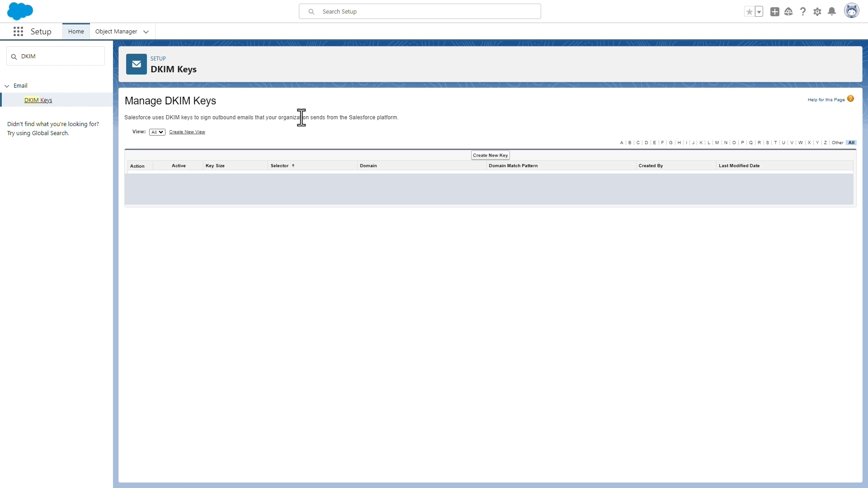Sort by the Selector column header
The image size is (868, 488).
pyautogui.click(x=279, y=166)
